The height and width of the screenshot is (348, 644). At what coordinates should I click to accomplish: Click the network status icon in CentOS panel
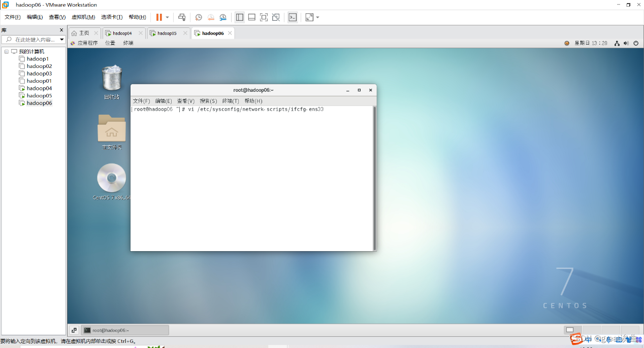click(617, 43)
